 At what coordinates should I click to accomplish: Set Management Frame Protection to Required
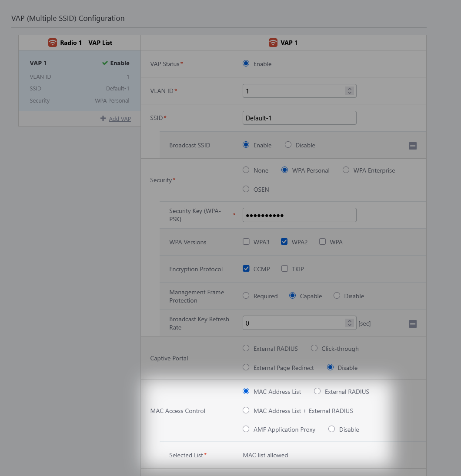click(246, 296)
